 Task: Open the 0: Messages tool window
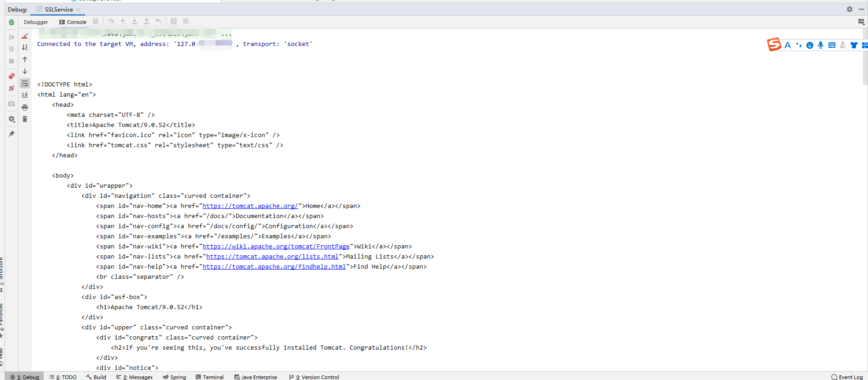coord(134,377)
